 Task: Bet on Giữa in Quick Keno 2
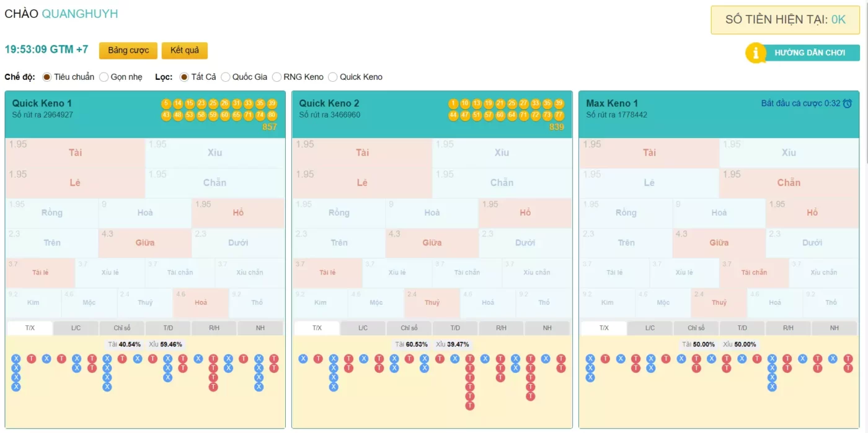click(432, 242)
